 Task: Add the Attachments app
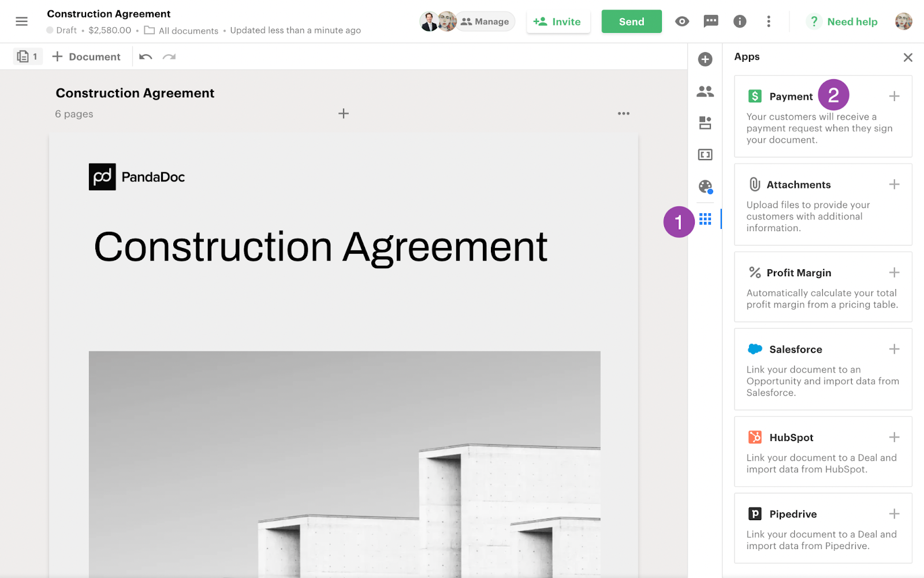[x=894, y=184]
